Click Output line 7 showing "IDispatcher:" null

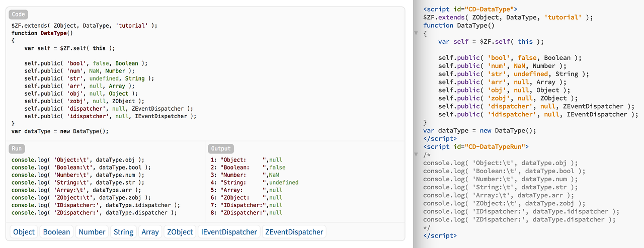pyautogui.click(x=247, y=205)
